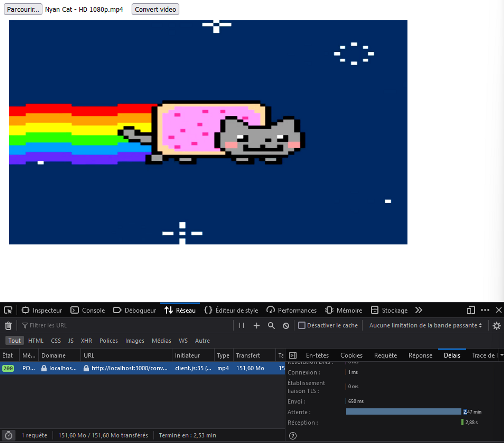Screen dimensions: 504x443
Task: Select the Tout filter
Action: pos(15,341)
